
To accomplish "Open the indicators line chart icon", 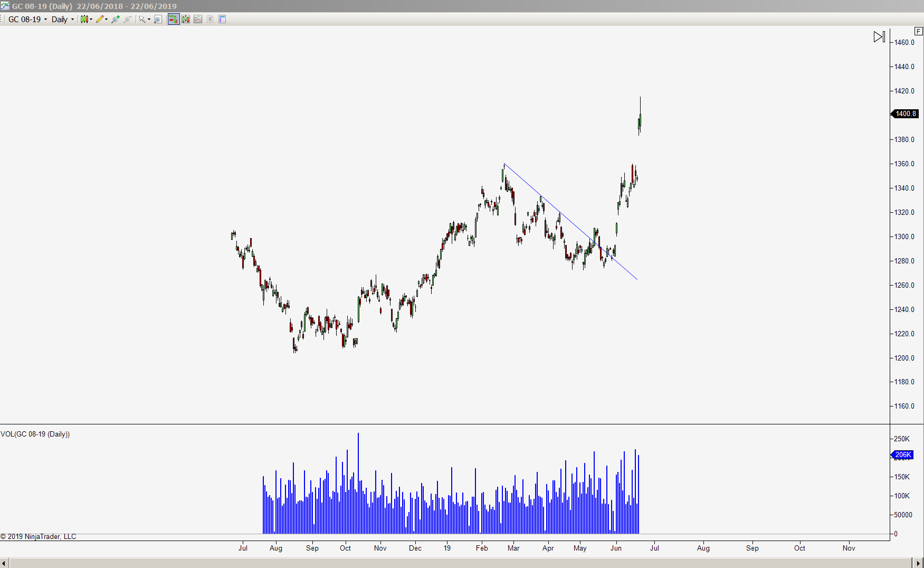I will (198, 20).
